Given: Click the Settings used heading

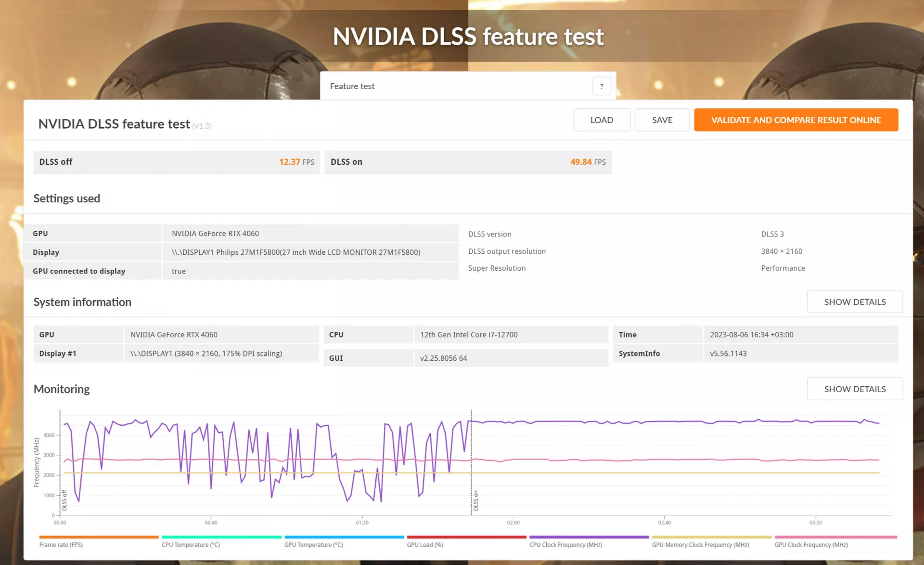Looking at the screenshot, I should [x=67, y=198].
